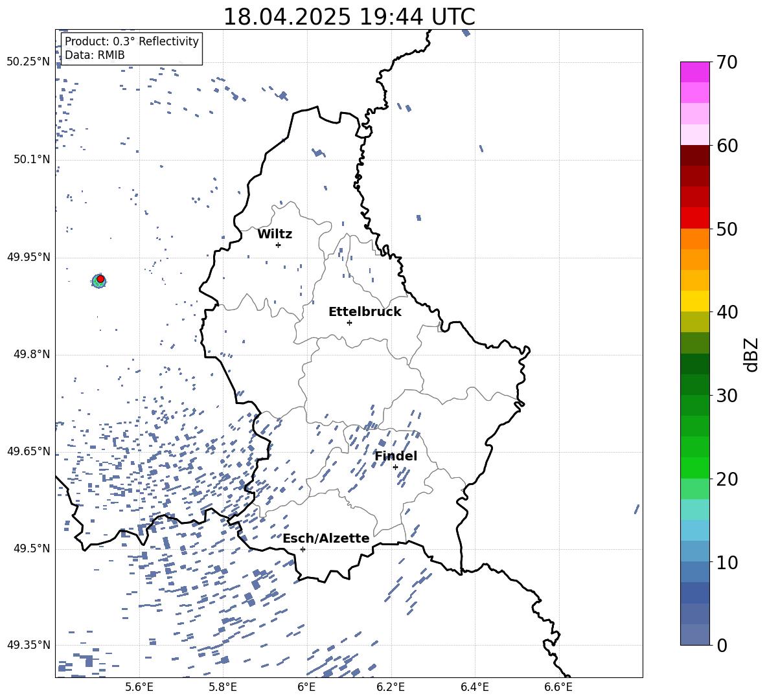Click the red radar site dot
Viewport: 767px width, 700px height.
click(x=100, y=279)
